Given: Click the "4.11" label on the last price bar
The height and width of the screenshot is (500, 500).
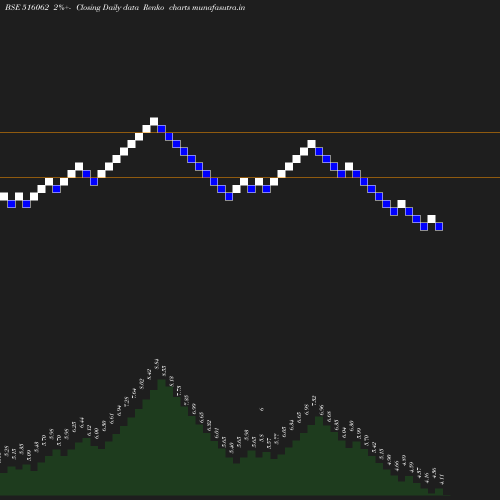Looking at the screenshot, I should [442, 479].
